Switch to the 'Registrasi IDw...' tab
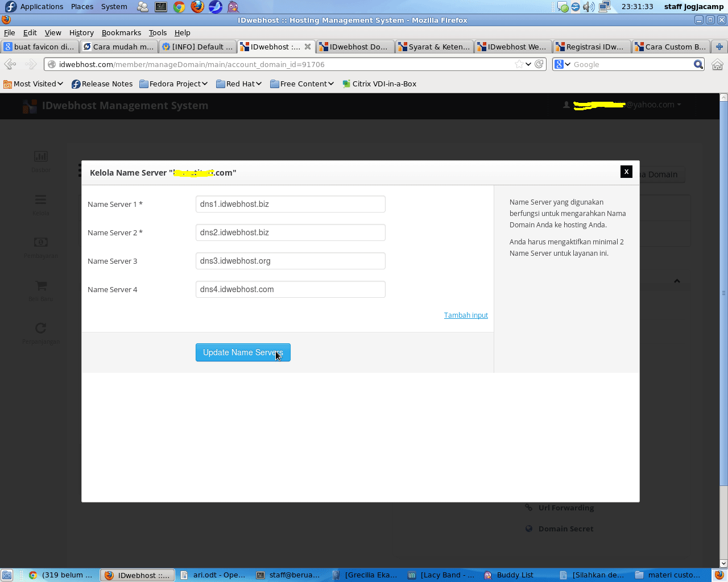This screenshot has height=582, width=728. [x=592, y=47]
